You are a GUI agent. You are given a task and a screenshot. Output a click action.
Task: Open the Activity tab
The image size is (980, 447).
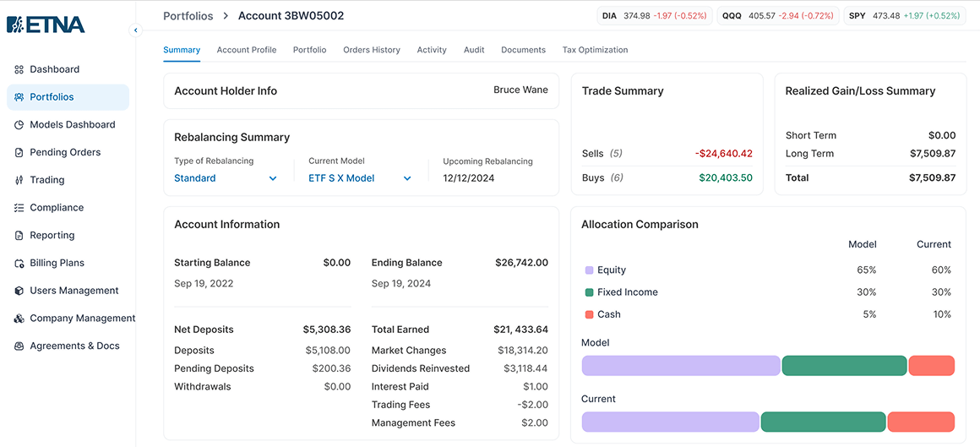point(432,49)
